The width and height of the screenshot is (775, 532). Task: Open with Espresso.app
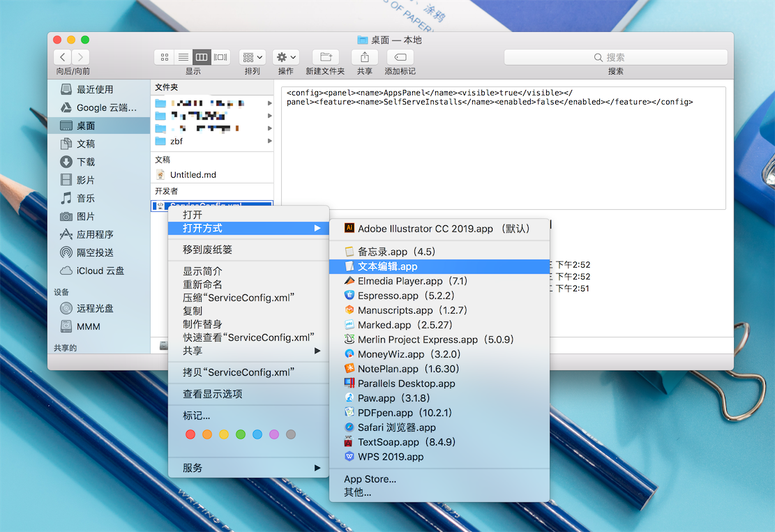[439, 296]
